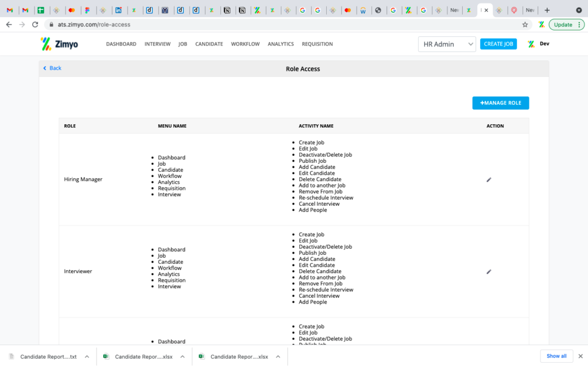
Task: Click the MENU NAME column header
Action: (172, 126)
